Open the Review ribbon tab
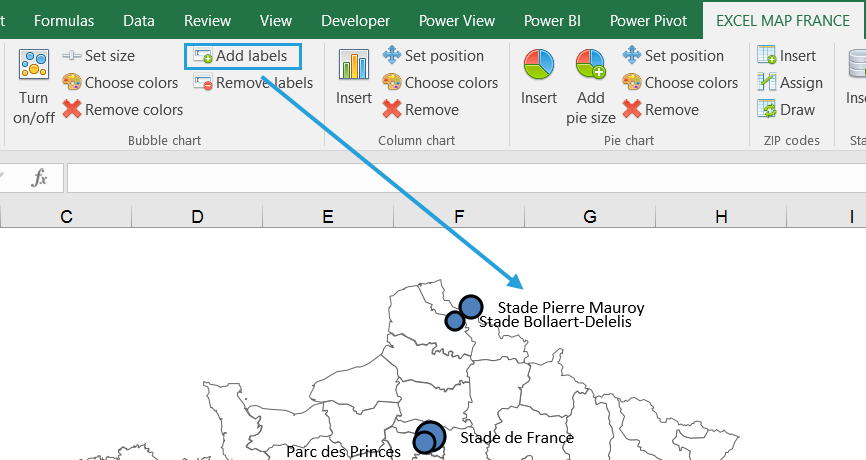 (x=207, y=21)
